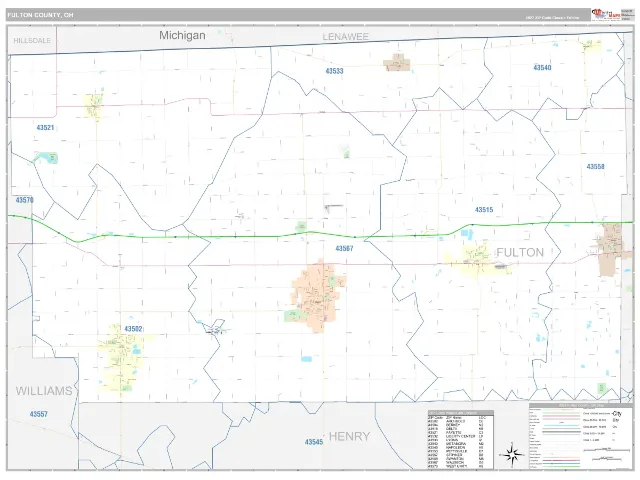640x480 pixels.
Task: Click the orange city area near 43567
Action: (318, 295)
